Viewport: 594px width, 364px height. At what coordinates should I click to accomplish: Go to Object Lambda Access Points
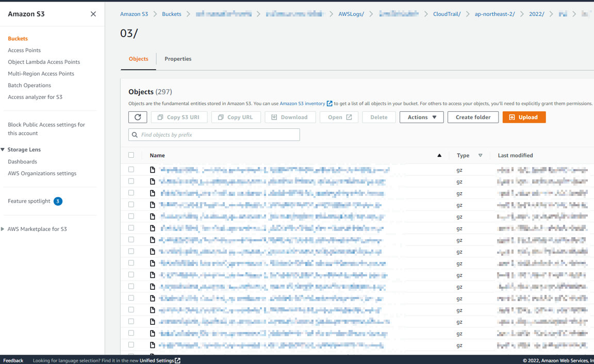44,62
